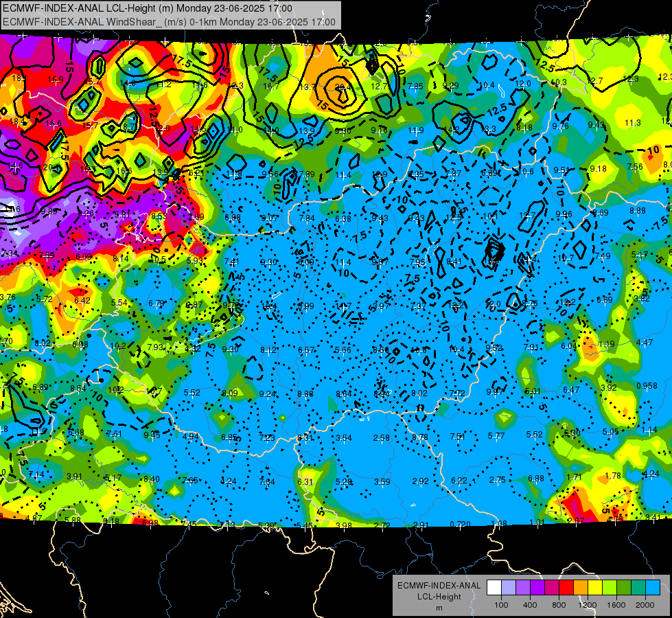Click the grid value 5.77
Screen dimensions: 672x618
coord(496,436)
